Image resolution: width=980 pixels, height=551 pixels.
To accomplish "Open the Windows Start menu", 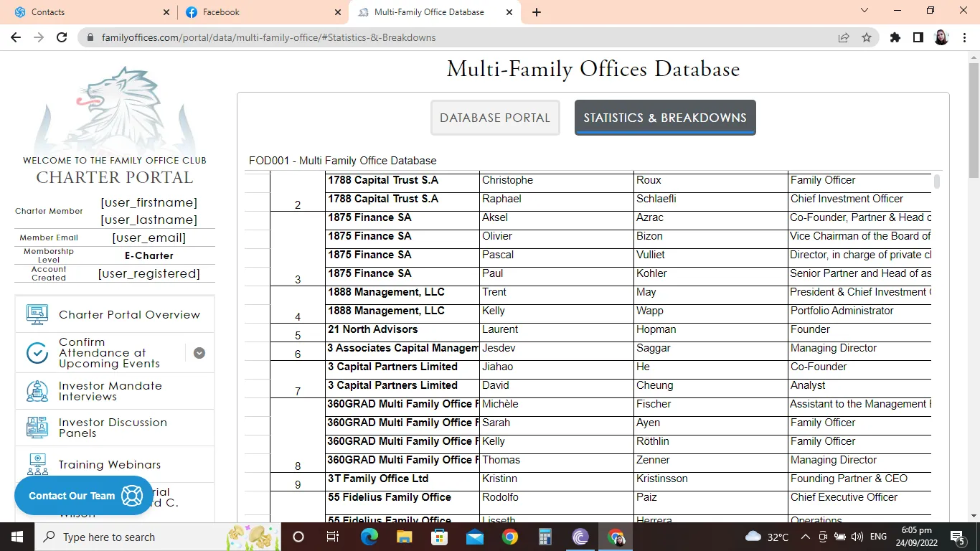I will [17, 537].
